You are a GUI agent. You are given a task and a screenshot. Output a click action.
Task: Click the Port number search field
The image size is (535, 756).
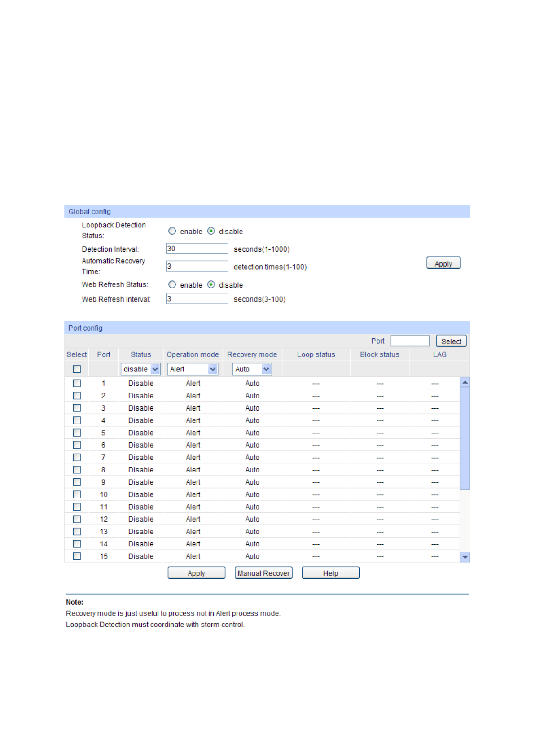pos(410,341)
